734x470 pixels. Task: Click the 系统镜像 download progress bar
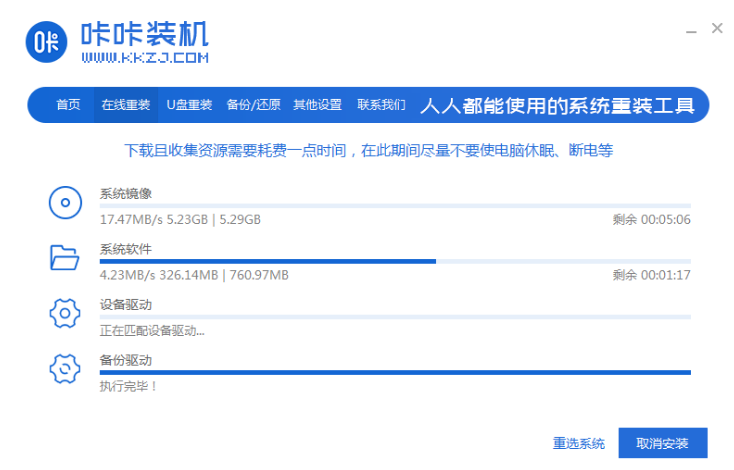[395, 206]
